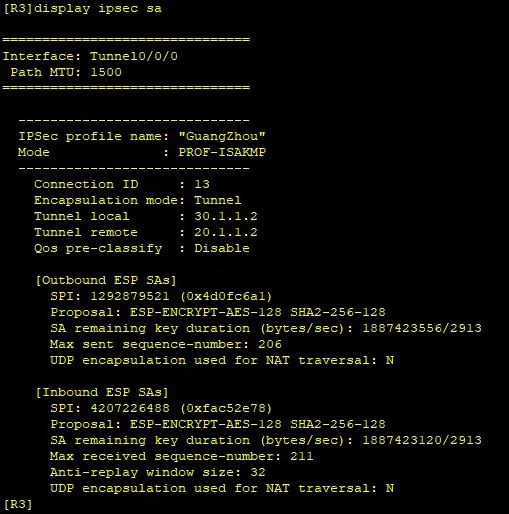This screenshot has height=514, width=509.
Task: Click the [Inbound ESP SAs] heading
Action: click(102, 392)
